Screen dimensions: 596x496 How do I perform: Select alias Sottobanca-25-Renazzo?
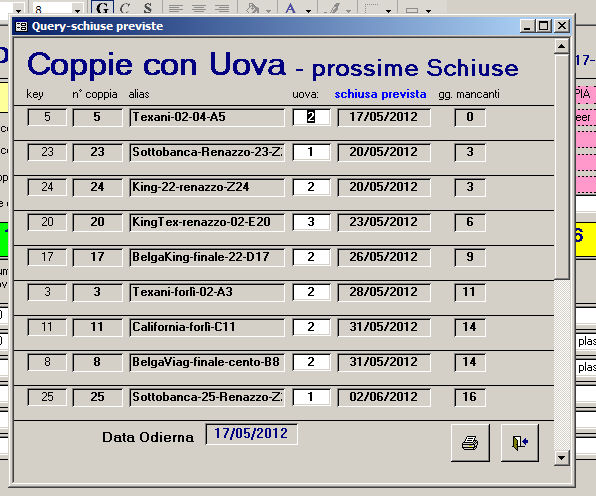coord(207,397)
